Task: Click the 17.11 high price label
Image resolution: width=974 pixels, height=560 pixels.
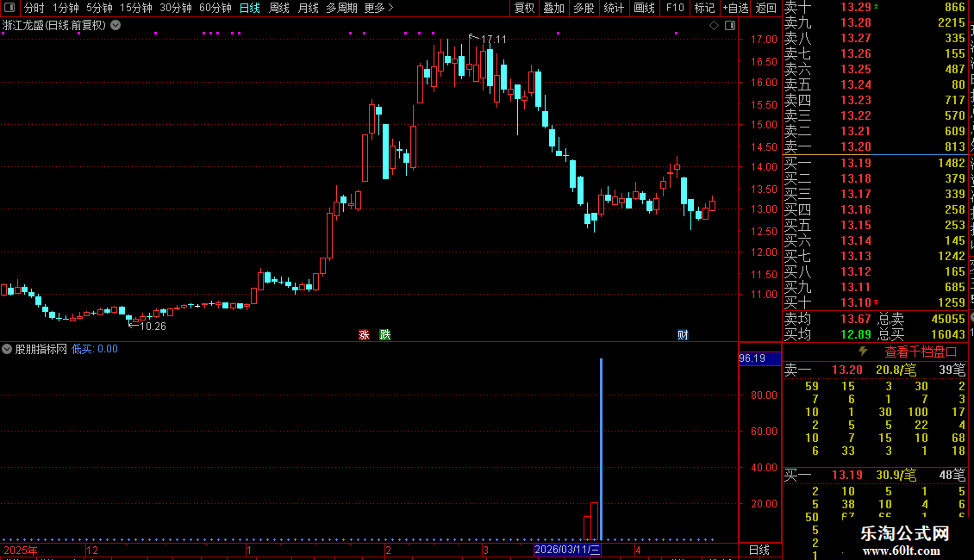Action: (x=493, y=39)
